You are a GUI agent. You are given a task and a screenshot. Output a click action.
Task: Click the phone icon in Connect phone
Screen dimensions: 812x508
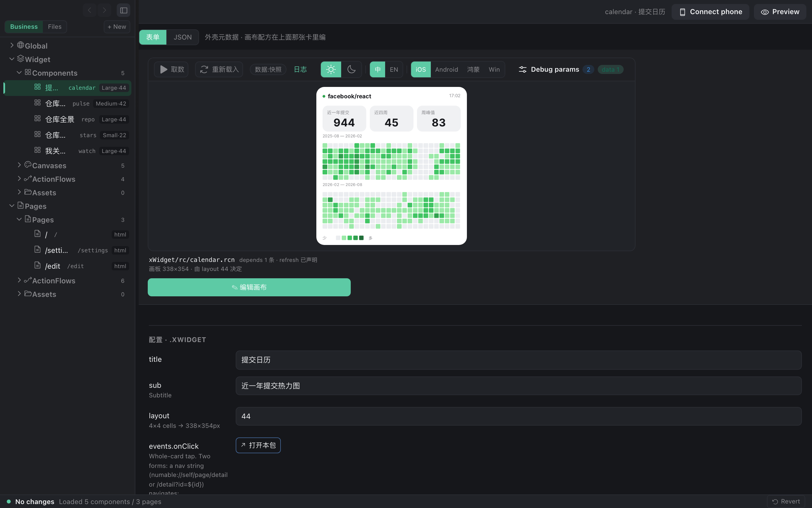tap(682, 12)
